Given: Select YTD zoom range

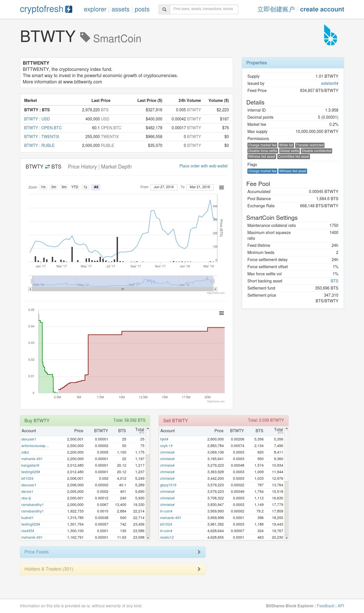Looking at the screenshot, I should click(x=75, y=187).
